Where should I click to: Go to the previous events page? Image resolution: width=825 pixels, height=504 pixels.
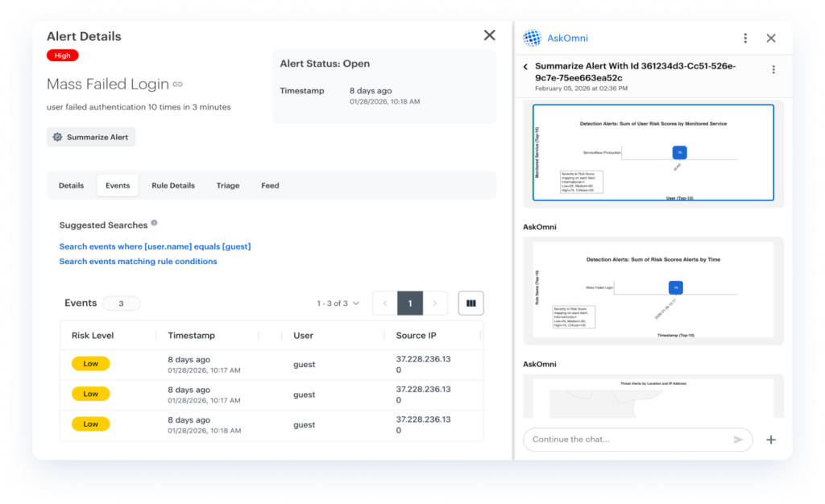coord(384,304)
